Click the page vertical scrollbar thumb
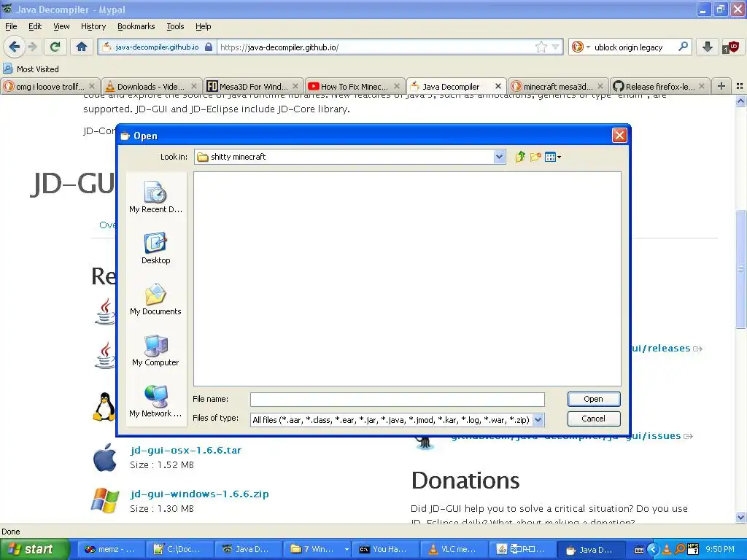747x560 pixels. (740, 268)
